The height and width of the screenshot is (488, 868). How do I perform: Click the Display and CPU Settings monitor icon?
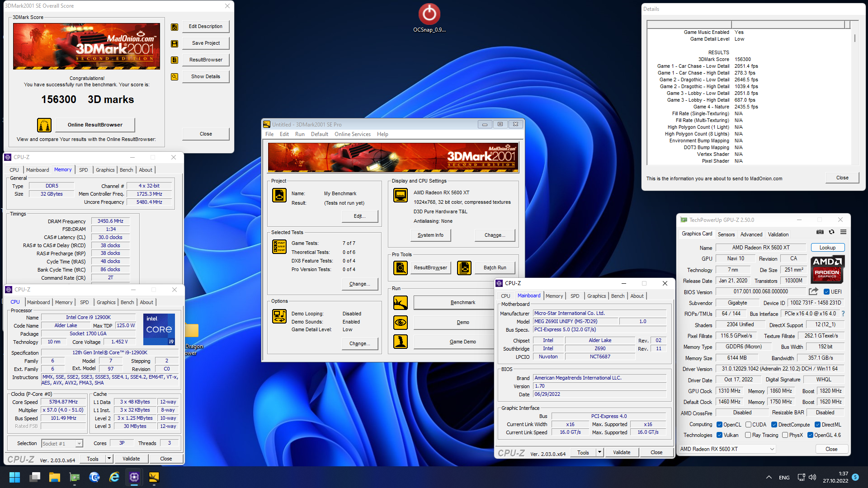point(401,195)
